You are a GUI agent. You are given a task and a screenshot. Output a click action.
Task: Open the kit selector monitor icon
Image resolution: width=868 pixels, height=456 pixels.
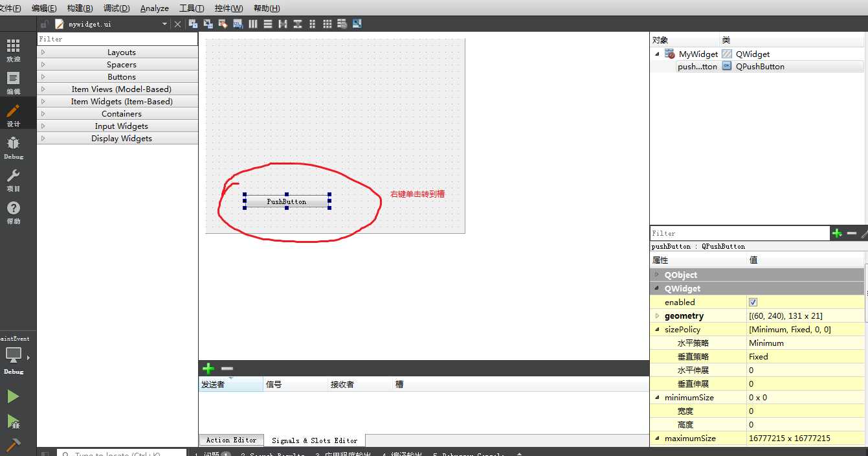[x=13, y=355]
